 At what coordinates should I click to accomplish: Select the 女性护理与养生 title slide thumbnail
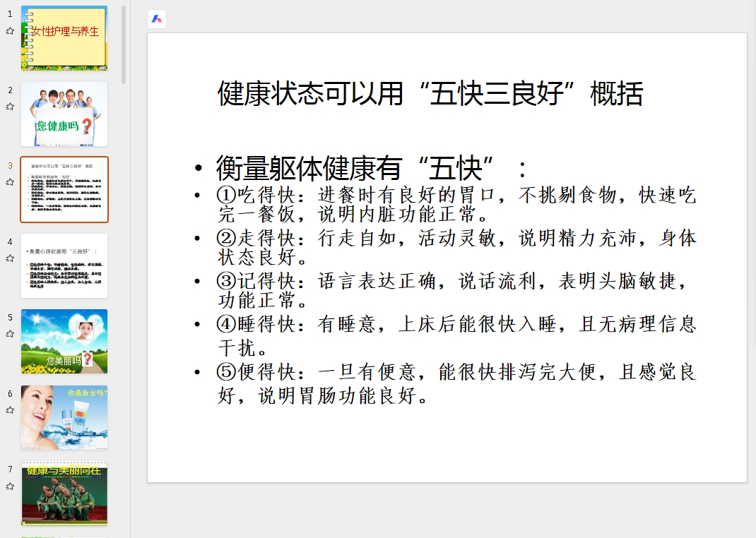coord(64,37)
